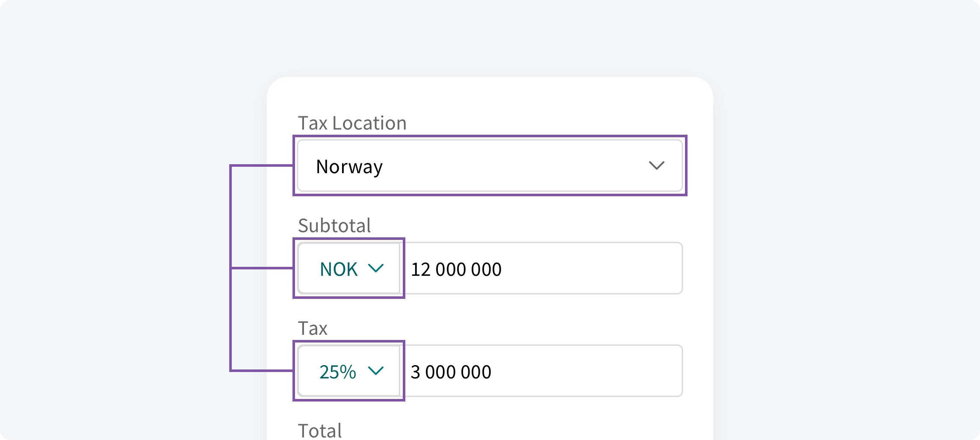Click the 'Total' field label
Screen dimensions: 980x440
pyautogui.click(x=320, y=430)
